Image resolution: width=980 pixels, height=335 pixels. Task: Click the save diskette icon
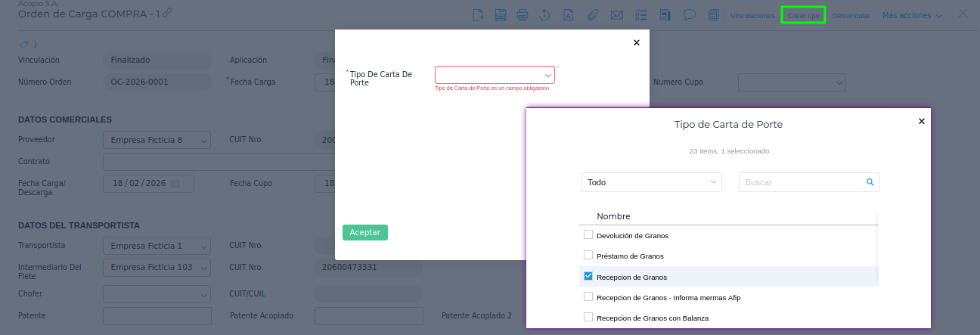(x=500, y=15)
